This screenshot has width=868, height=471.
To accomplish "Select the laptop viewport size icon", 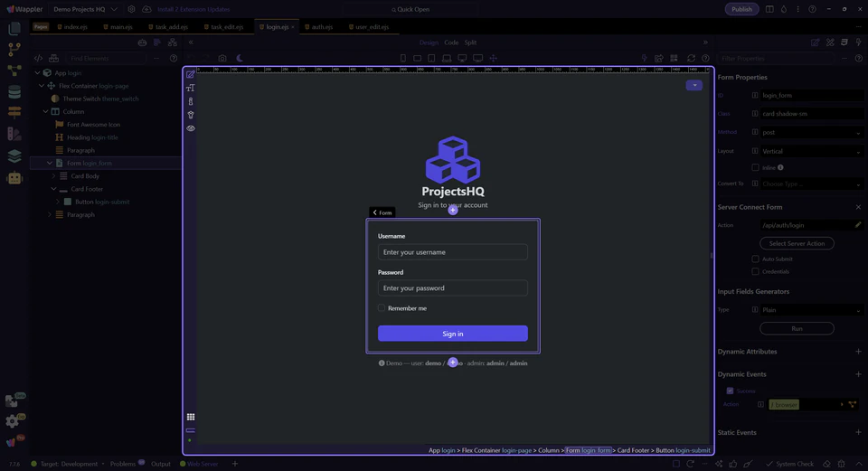I will click(446, 58).
